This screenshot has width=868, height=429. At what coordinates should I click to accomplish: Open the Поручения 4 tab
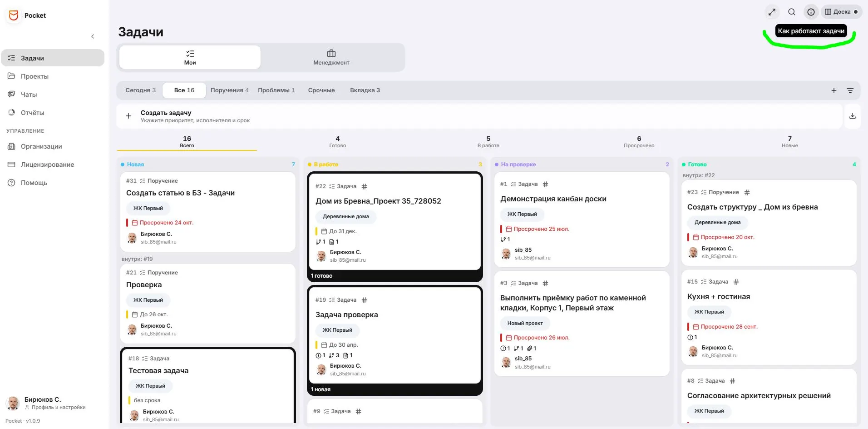(x=229, y=90)
